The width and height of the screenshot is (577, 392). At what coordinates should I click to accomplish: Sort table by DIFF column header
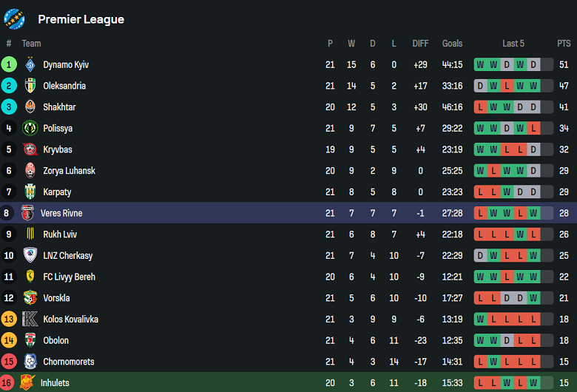[x=420, y=44]
